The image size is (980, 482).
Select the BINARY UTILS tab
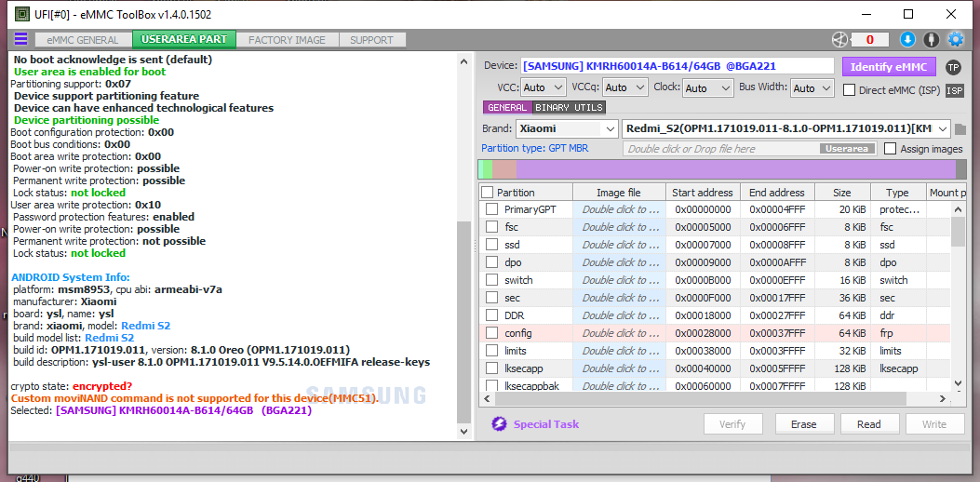tap(570, 108)
